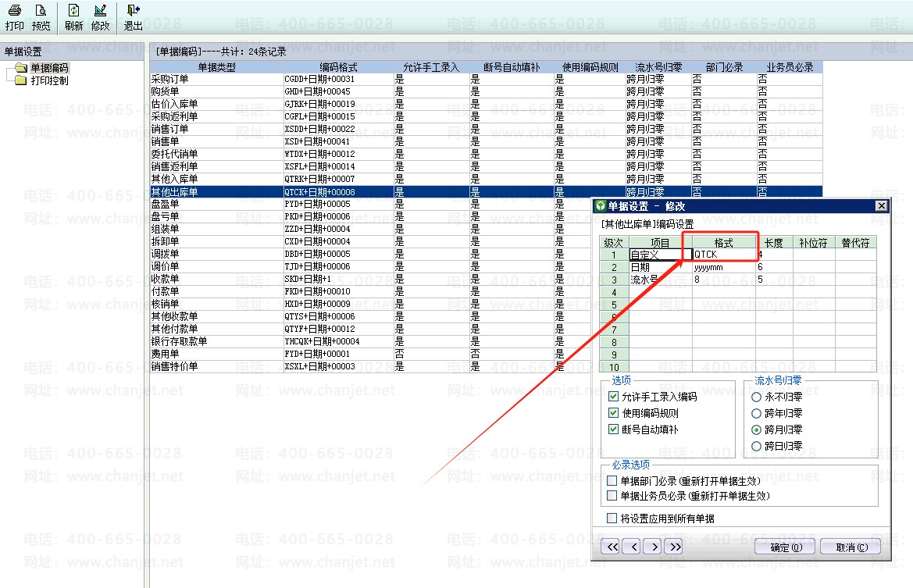Select the 跨年归零 radio button
Viewport: 913px width, 588px height.
pyautogui.click(x=756, y=413)
